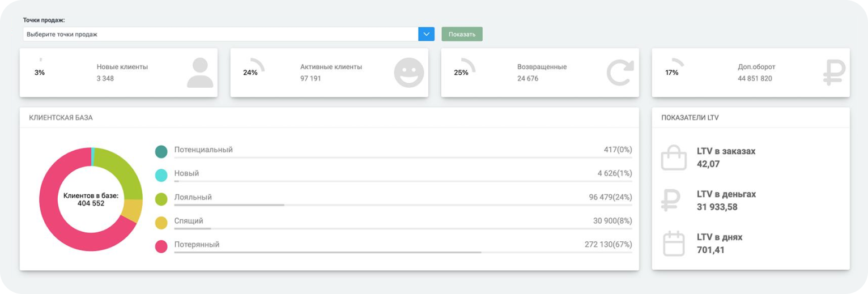Open the blue dropdown arrow for sales points
Screen dimensions: 868x294
tap(426, 34)
